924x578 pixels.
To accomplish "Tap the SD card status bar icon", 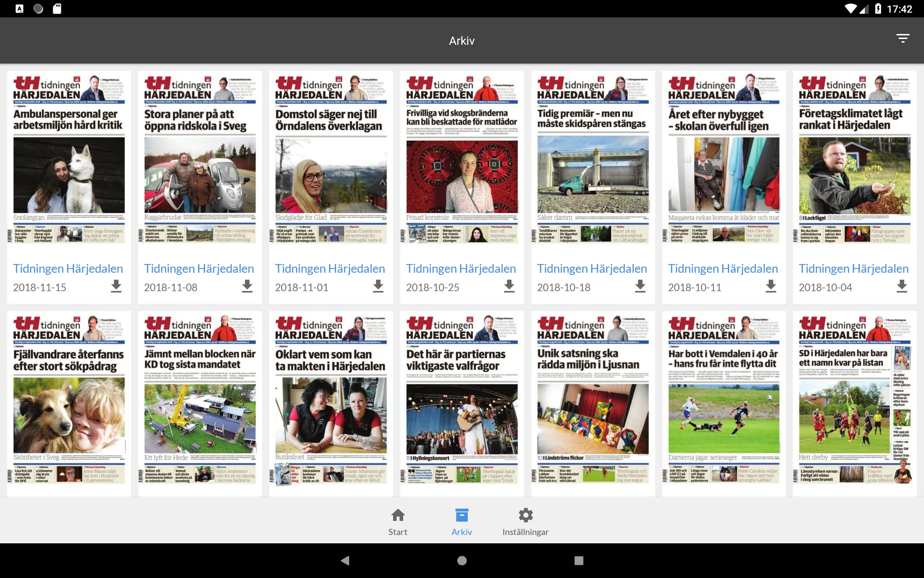I will tap(57, 8).
